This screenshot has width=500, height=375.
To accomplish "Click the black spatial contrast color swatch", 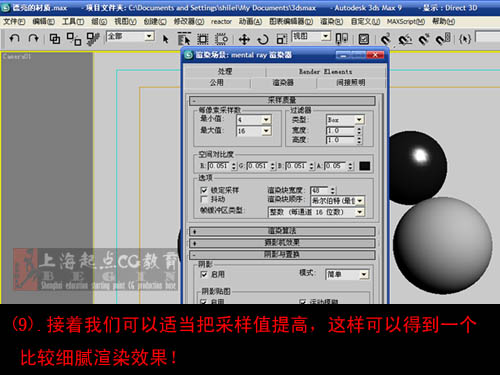I will click(365, 166).
